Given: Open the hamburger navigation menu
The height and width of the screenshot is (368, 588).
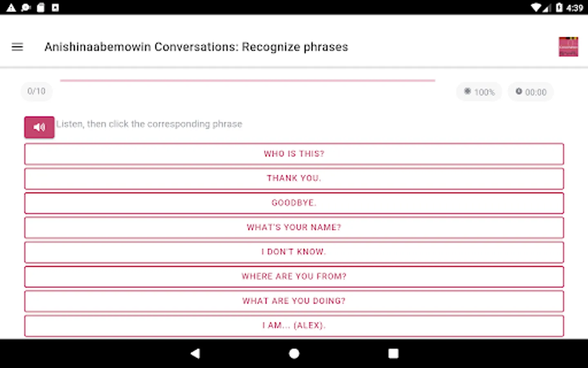Looking at the screenshot, I should [17, 47].
